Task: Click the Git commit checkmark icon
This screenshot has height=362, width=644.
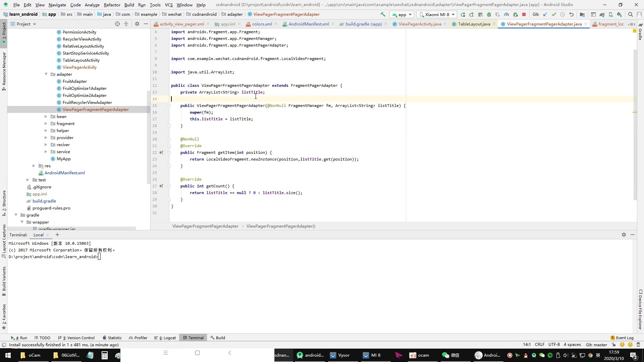Action: point(554,14)
